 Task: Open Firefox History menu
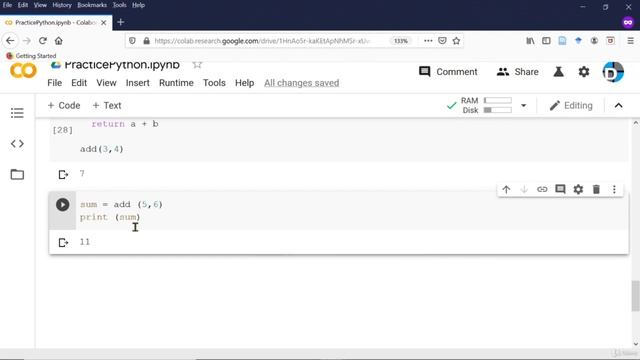62,5
